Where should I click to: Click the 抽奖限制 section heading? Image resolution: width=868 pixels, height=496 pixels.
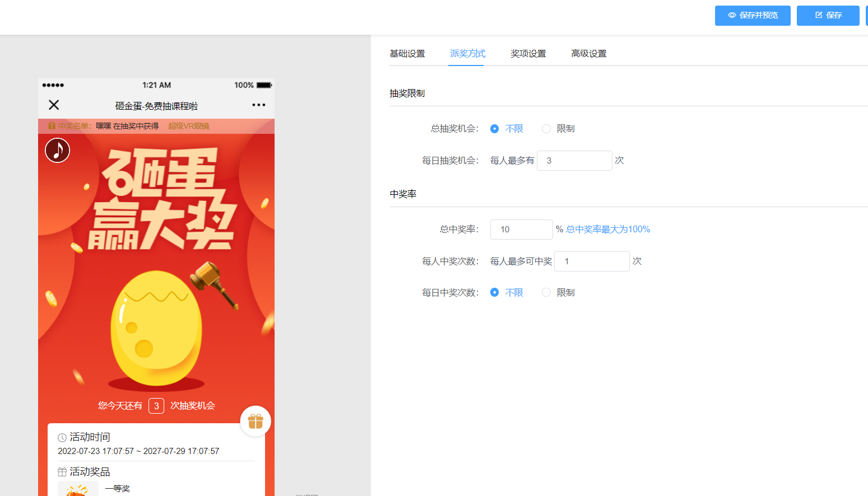tap(407, 93)
